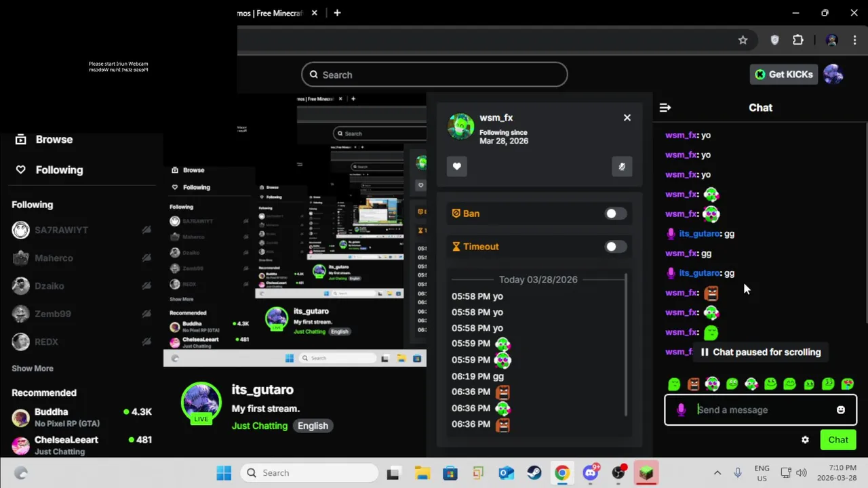Toggle the Timeout switch on

click(x=616, y=247)
